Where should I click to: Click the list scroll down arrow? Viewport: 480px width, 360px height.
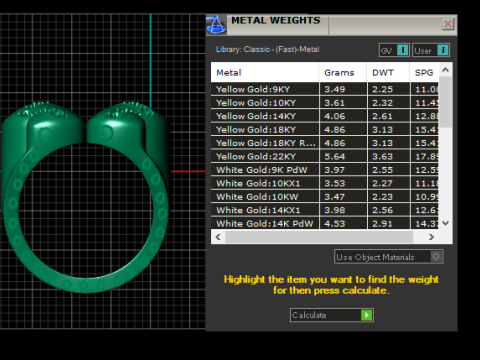pos(445,223)
